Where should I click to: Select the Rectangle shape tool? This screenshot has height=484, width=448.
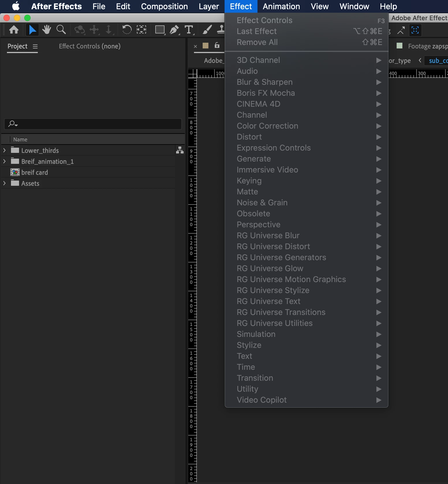(x=160, y=30)
